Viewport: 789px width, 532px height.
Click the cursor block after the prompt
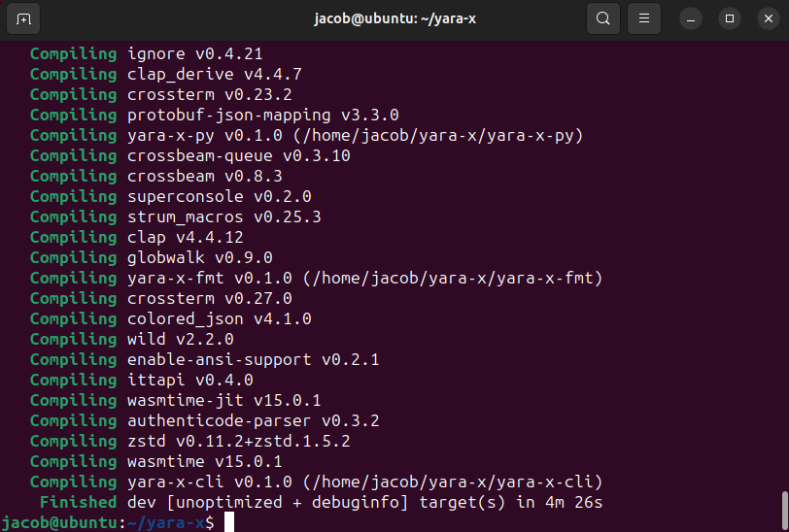[x=229, y=522]
